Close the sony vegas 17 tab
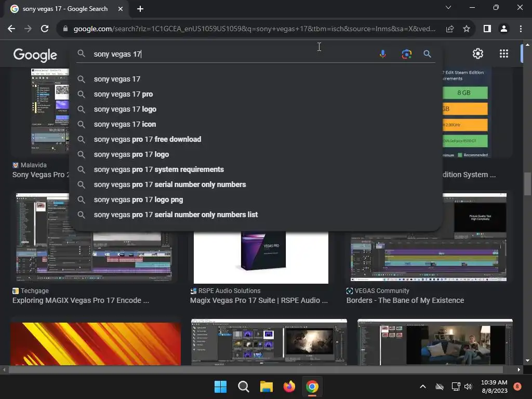 pos(121,9)
